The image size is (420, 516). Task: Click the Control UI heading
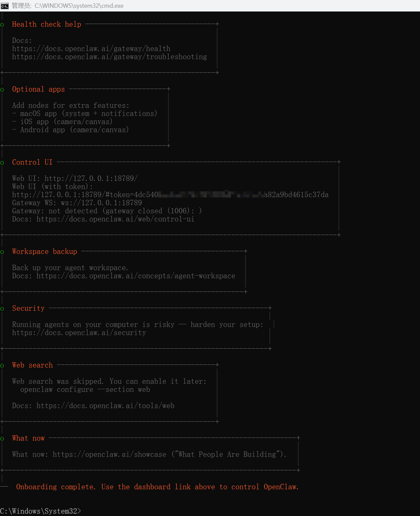(32, 162)
